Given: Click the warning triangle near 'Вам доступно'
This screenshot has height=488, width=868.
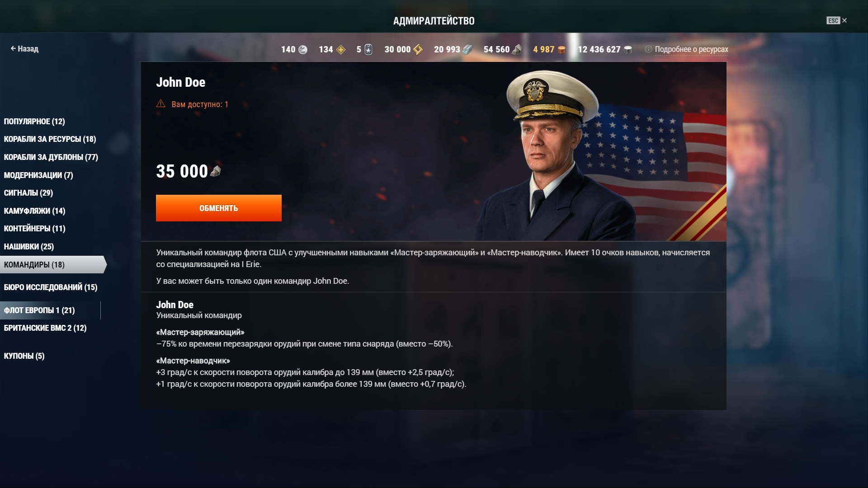Looking at the screenshot, I should point(160,103).
